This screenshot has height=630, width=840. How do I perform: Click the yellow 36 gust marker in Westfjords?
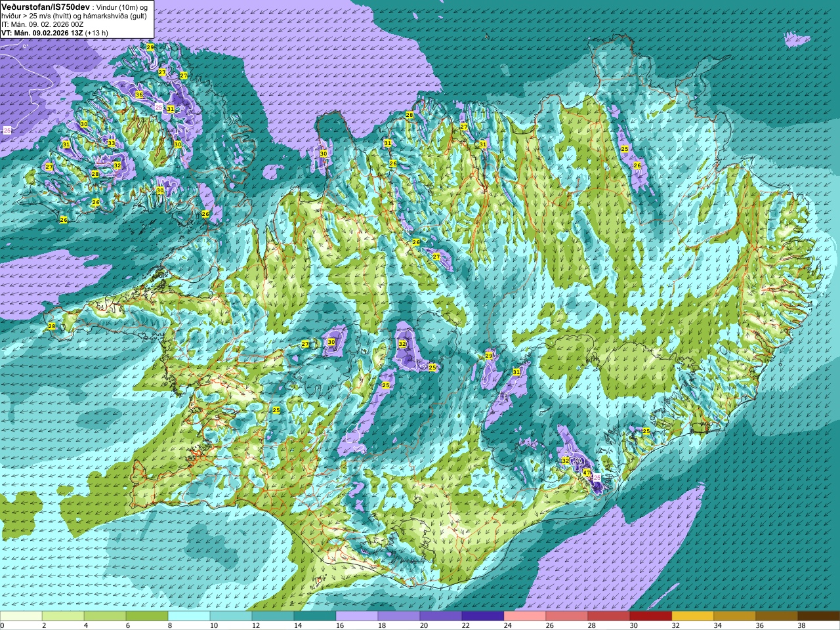click(x=139, y=94)
